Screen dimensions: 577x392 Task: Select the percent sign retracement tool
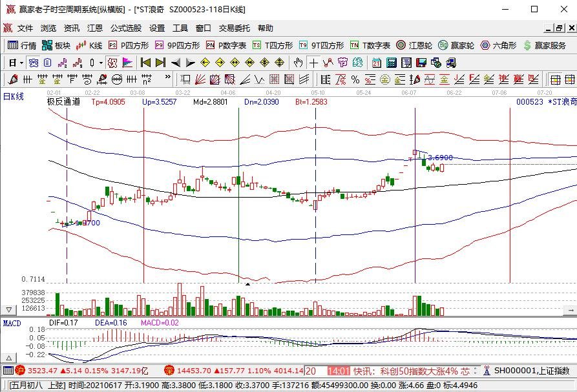[355, 79]
